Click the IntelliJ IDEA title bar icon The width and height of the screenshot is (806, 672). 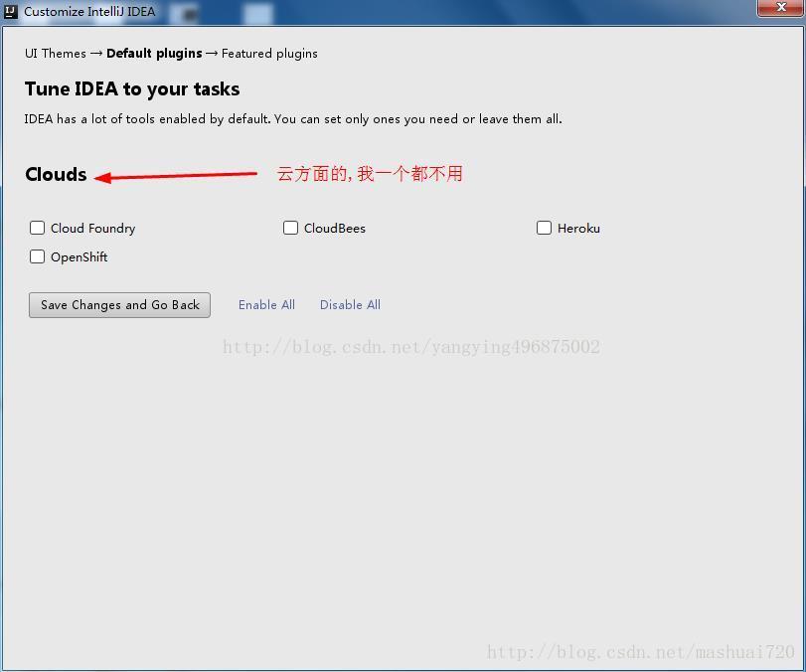click(x=10, y=11)
